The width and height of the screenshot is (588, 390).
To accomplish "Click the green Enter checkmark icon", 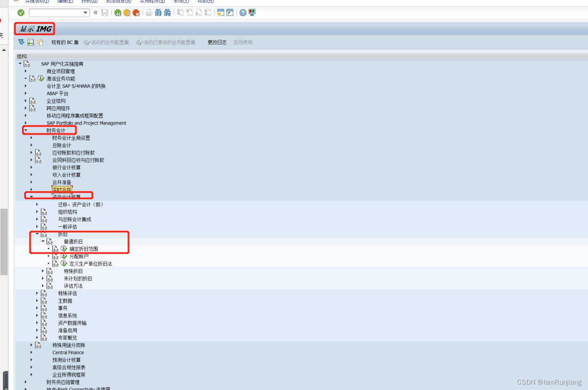I will coord(21,13).
